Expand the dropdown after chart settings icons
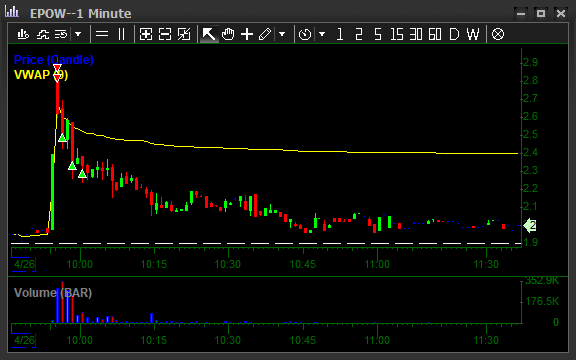Viewport: 576px width, 360px height. click(x=78, y=34)
